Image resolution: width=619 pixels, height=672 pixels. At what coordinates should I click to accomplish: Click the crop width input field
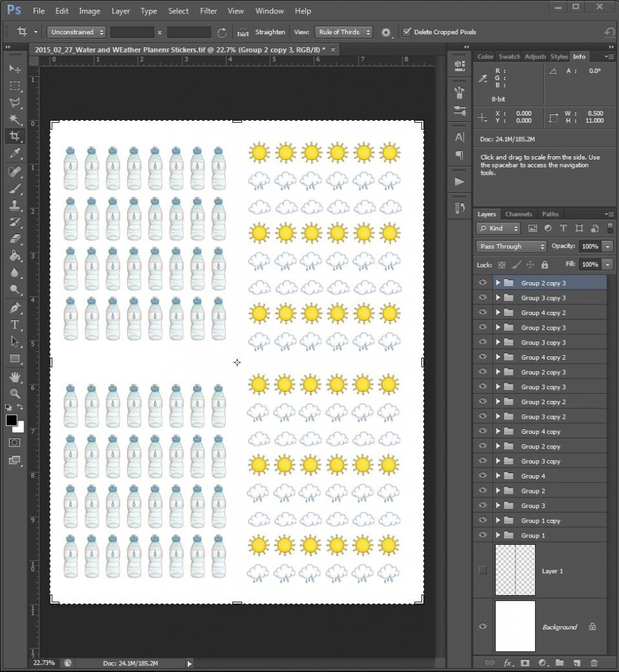pos(132,32)
